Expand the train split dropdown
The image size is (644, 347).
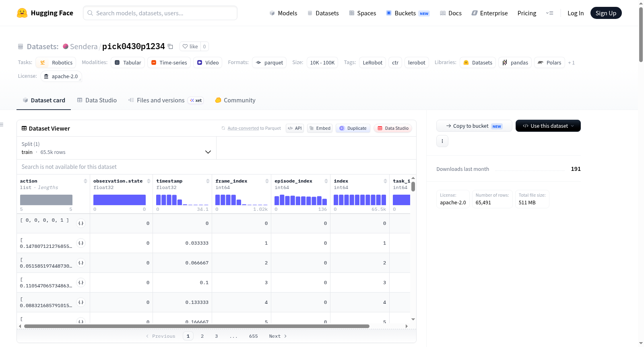(116, 148)
